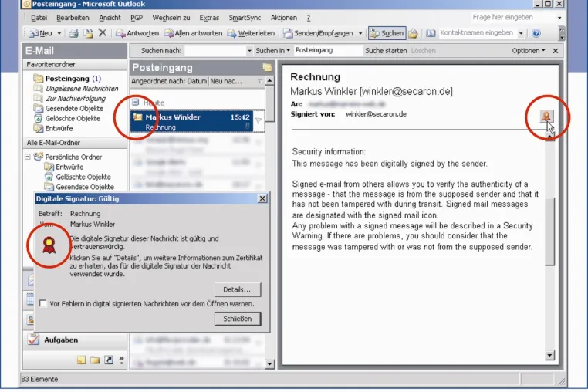
Task: Click Suche starten in the search bar
Action: click(x=386, y=51)
